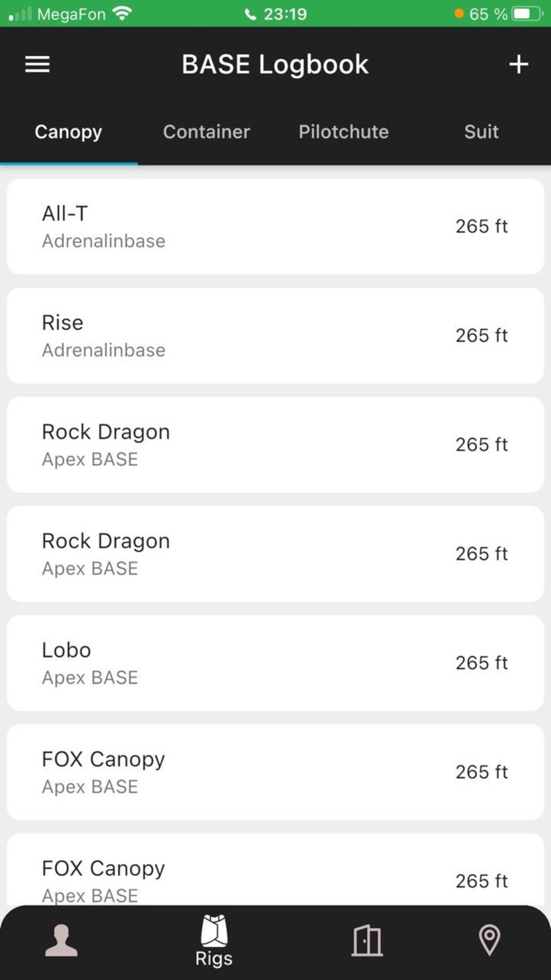Open the first FOX Canopy entry
This screenshot has height=980, width=551.
(x=275, y=771)
